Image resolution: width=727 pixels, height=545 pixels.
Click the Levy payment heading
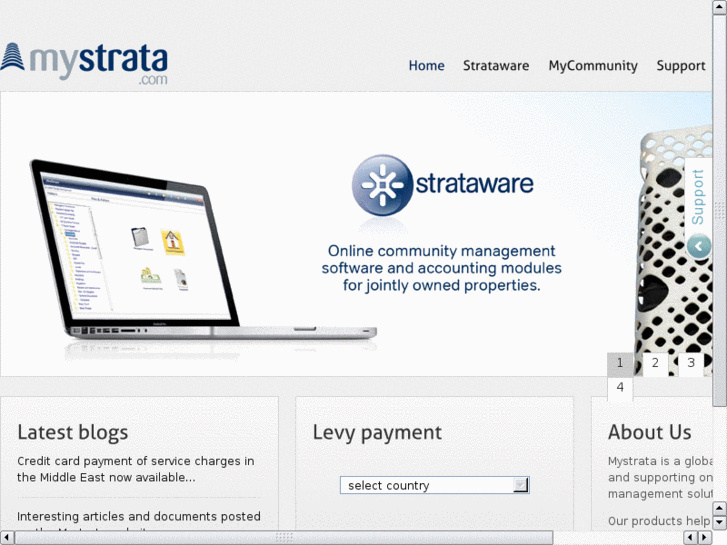377,432
